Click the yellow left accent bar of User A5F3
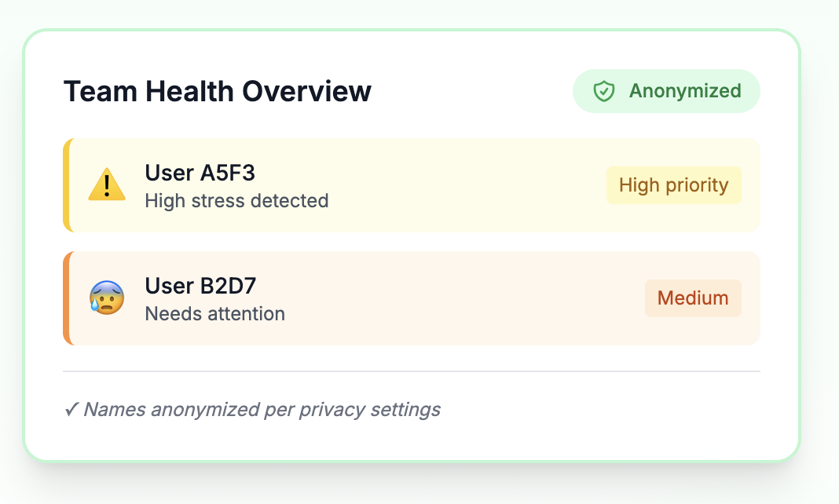The image size is (839, 504). [67, 185]
